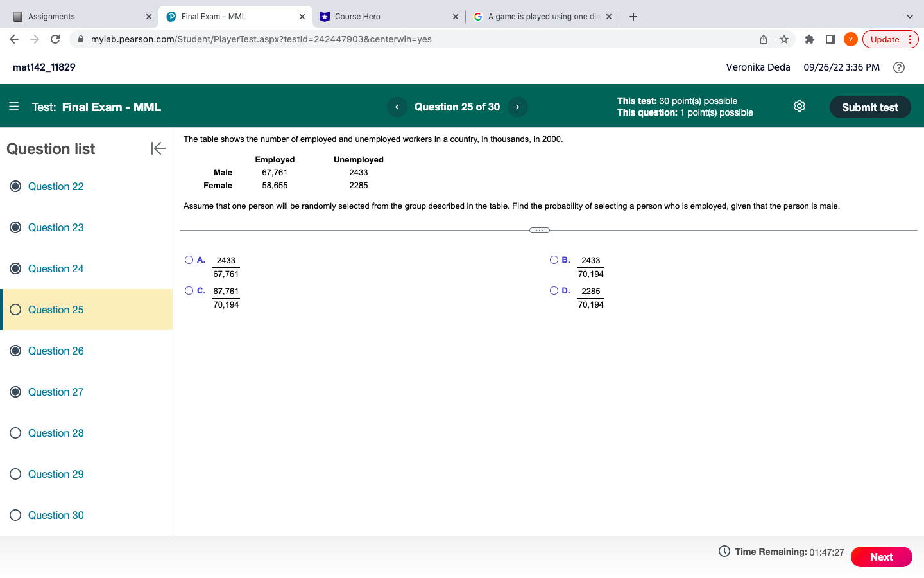Go to next question arrow in header
The image size is (924, 578).
517,107
